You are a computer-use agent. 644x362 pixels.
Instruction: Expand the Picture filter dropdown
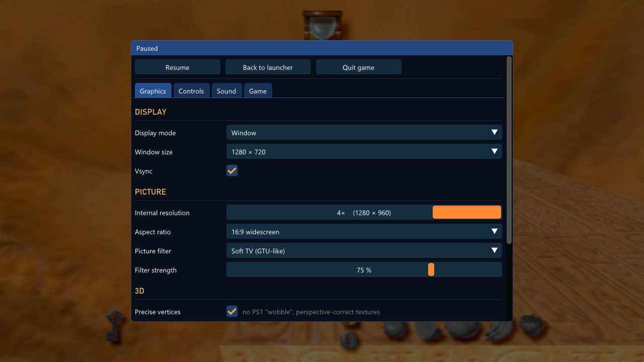pos(364,250)
